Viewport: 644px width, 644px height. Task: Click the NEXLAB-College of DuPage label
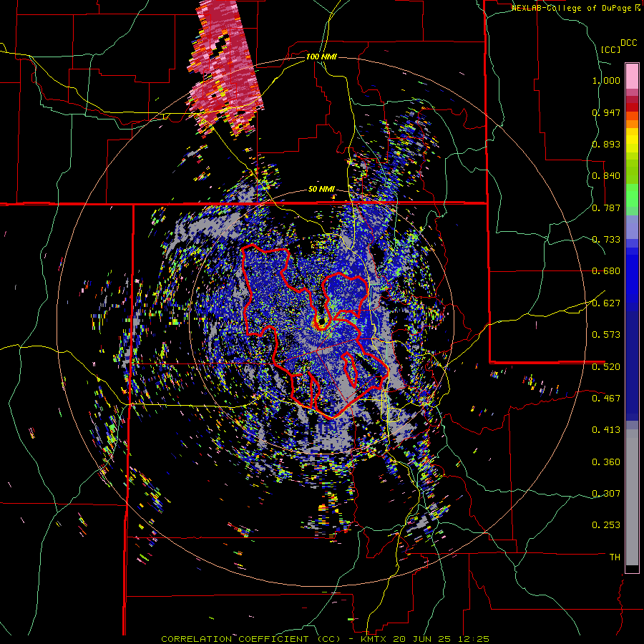click(x=572, y=8)
